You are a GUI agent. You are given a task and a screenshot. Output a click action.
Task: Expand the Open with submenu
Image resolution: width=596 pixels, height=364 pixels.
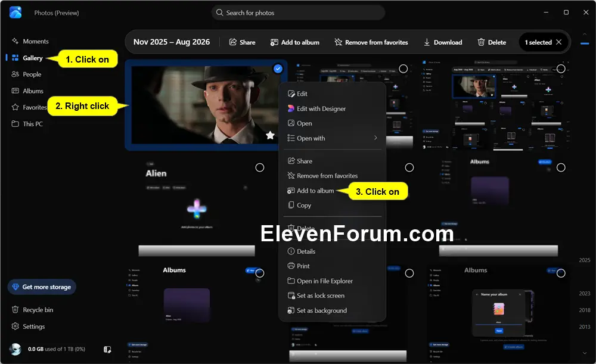(332, 138)
